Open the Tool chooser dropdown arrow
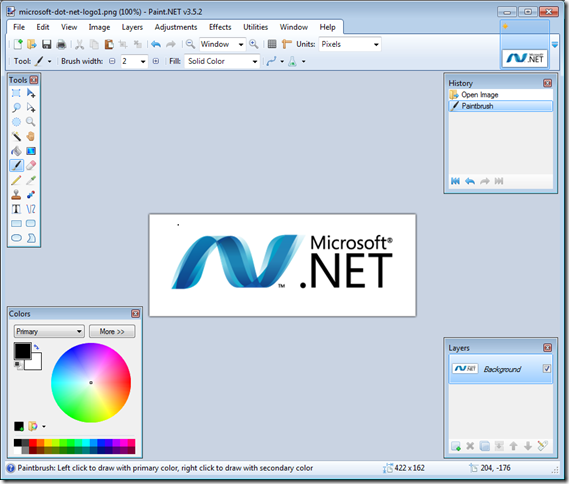Viewport: 569px width, 484px height. [x=50, y=61]
